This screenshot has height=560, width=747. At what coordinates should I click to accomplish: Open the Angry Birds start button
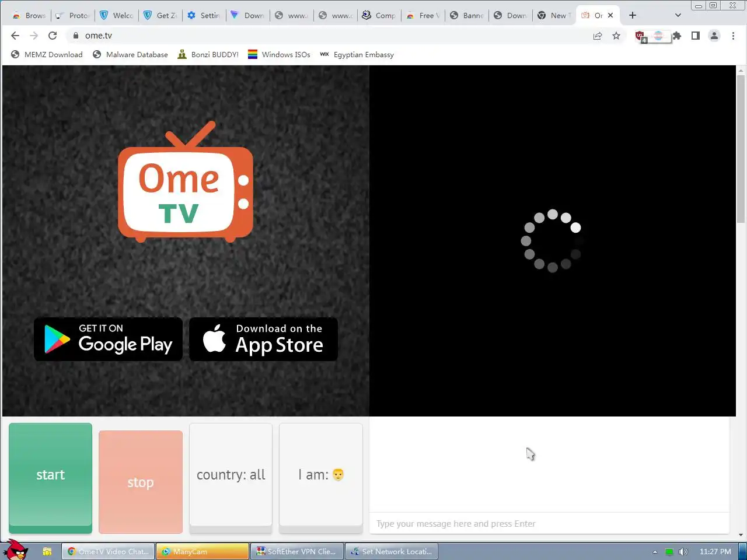pos(15,549)
